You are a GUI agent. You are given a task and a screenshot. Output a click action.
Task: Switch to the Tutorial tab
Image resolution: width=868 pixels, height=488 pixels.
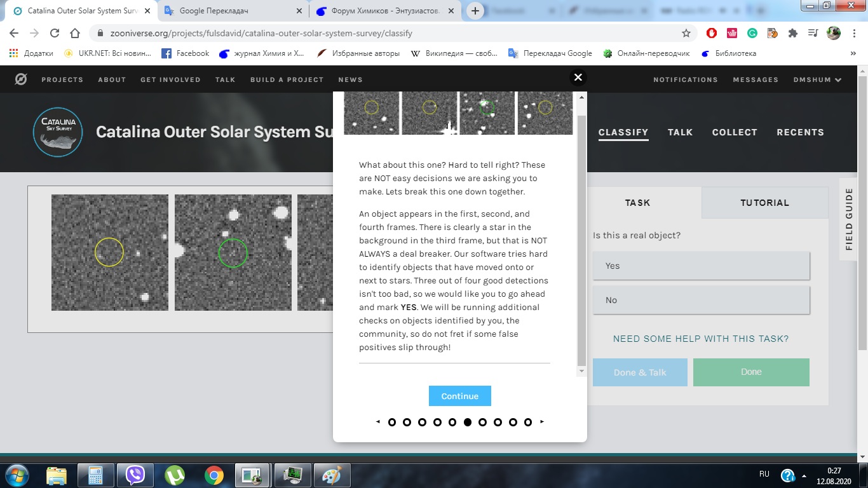[x=764, y=203]
